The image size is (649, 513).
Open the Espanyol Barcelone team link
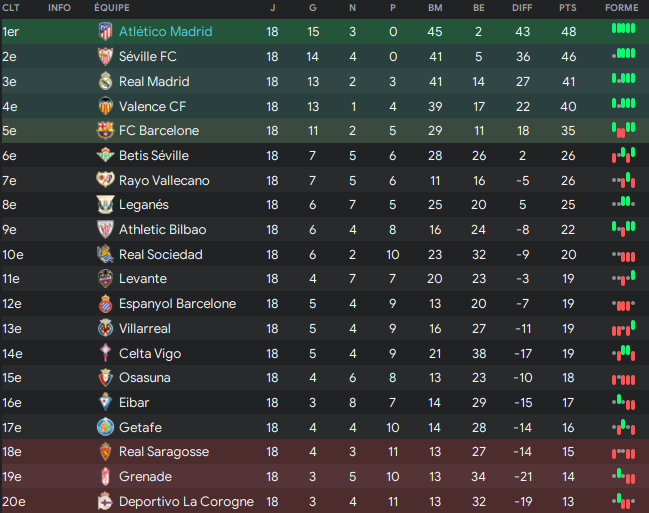(x=177, y=303)
